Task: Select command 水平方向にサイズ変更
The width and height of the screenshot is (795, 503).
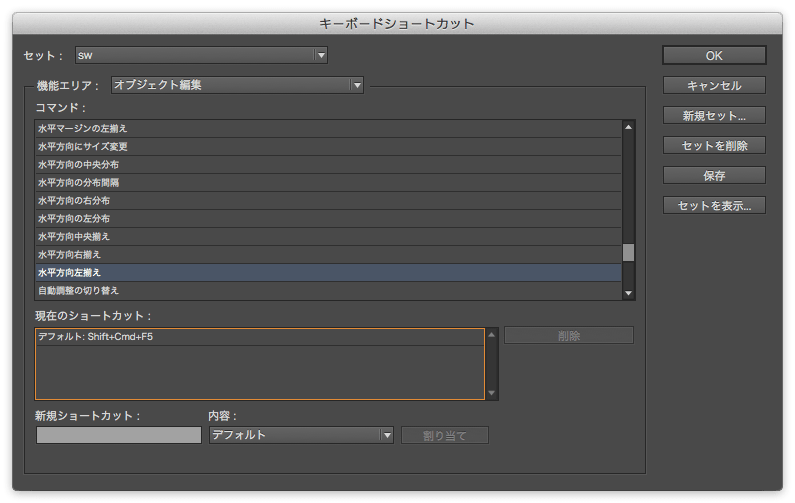Action: click(x=328, y=147)
